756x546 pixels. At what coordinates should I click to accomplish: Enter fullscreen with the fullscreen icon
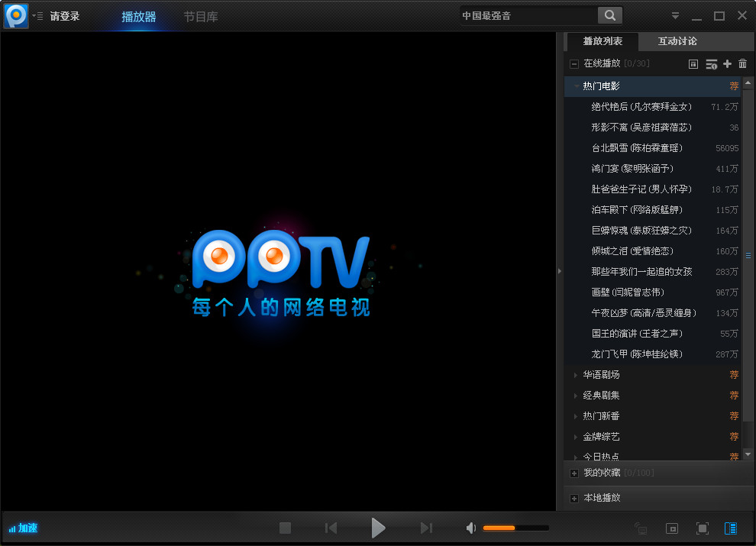coord(703,528)
